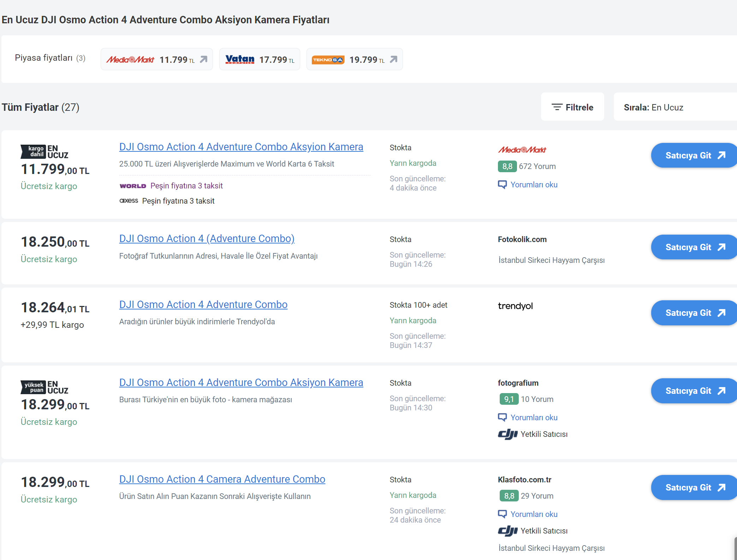The height and width of the screenshot is (560, 737).
Task: Open Teknosa market price 19.799 TL card
Action: (x=355, y=59)
